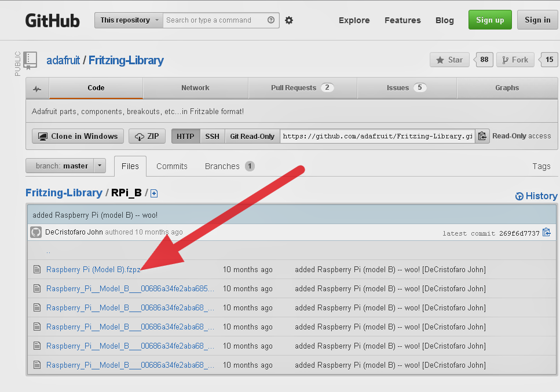Open the Features link
The width and height of the screenshot is (560, 392).
click(x=402, y=20)
